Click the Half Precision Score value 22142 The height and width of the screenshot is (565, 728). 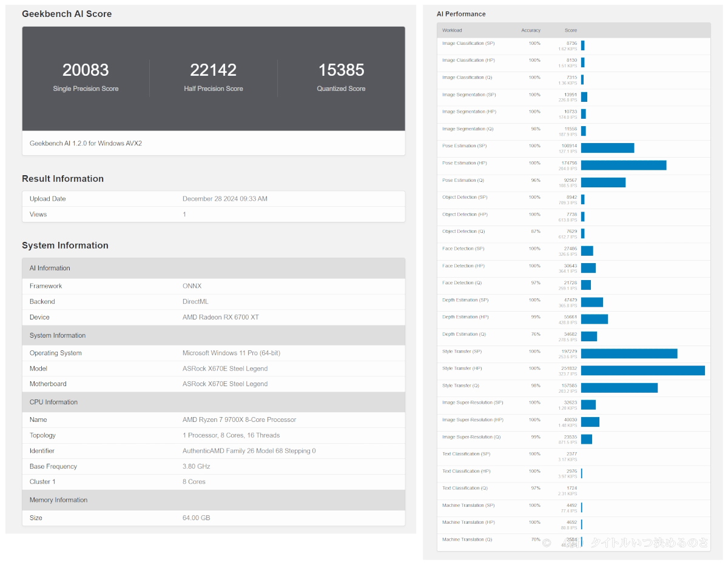click(x=214, y=70)
